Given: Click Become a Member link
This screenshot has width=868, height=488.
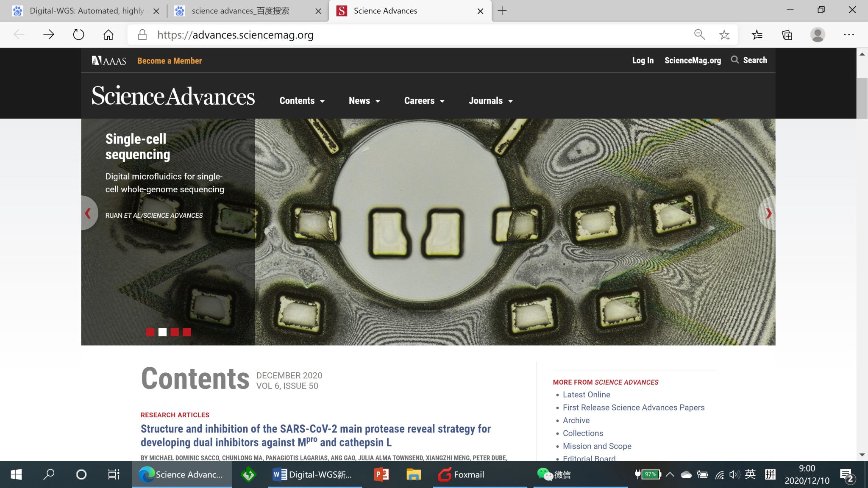Looking at the screenshot, I should pos(170,61).
